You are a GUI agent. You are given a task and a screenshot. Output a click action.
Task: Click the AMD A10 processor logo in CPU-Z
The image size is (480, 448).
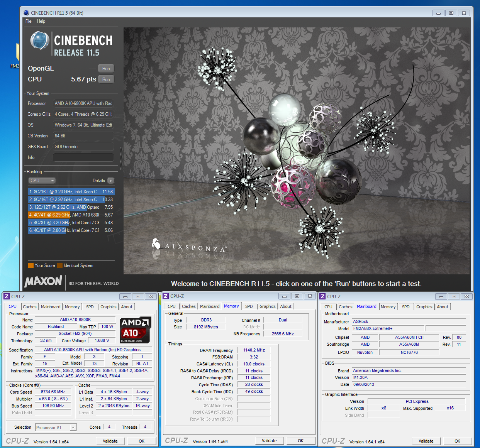point(134,330)
